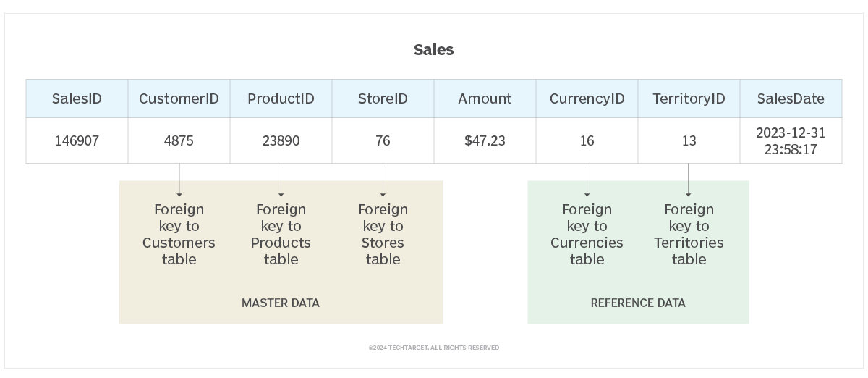The width and height of the screenshot is (868, 378).
Task: Click the TechTarget copyright notice
Action: click(433, 348)
